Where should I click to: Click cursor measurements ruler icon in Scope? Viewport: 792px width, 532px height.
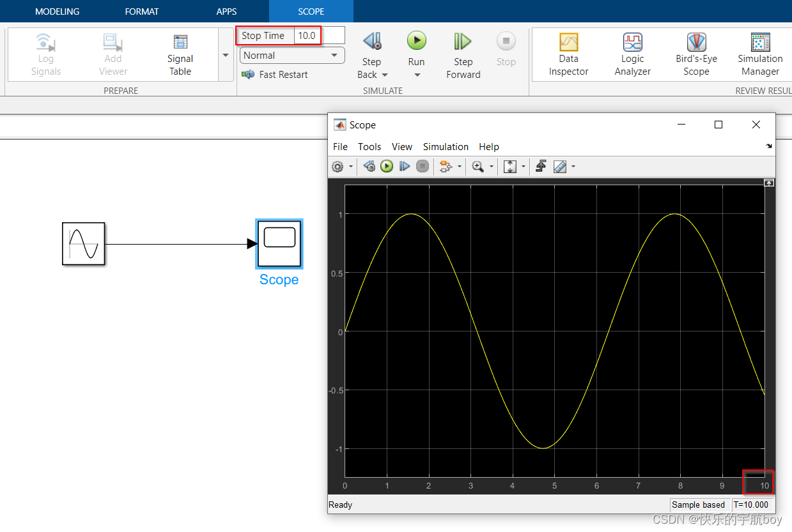coord(560,167)
